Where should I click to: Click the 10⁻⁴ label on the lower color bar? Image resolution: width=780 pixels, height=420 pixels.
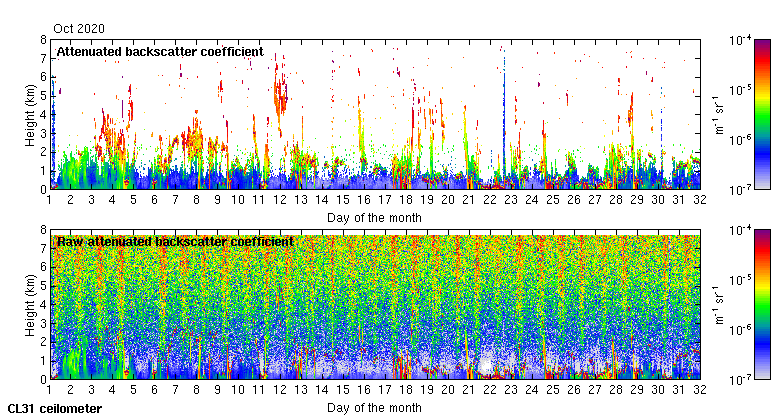coord(740,230)
